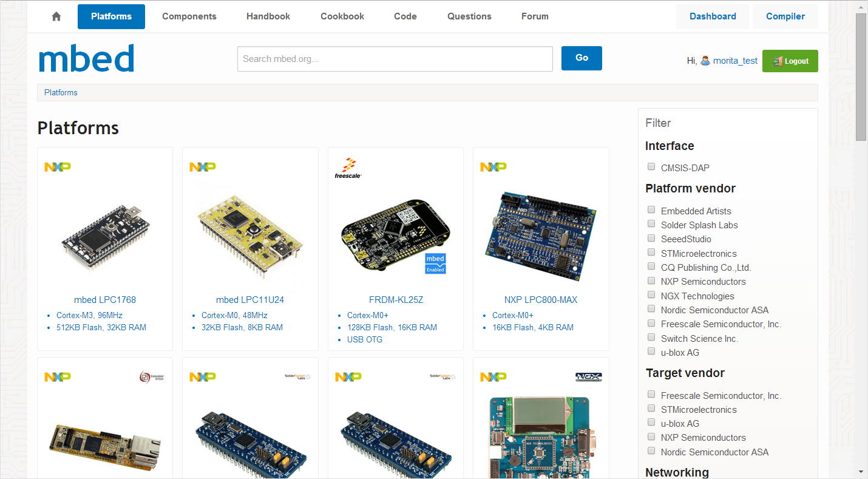Click the Cortex-M0, 48MHz link
The width and height of the screenshot is (868, 479).
(234, 315)
